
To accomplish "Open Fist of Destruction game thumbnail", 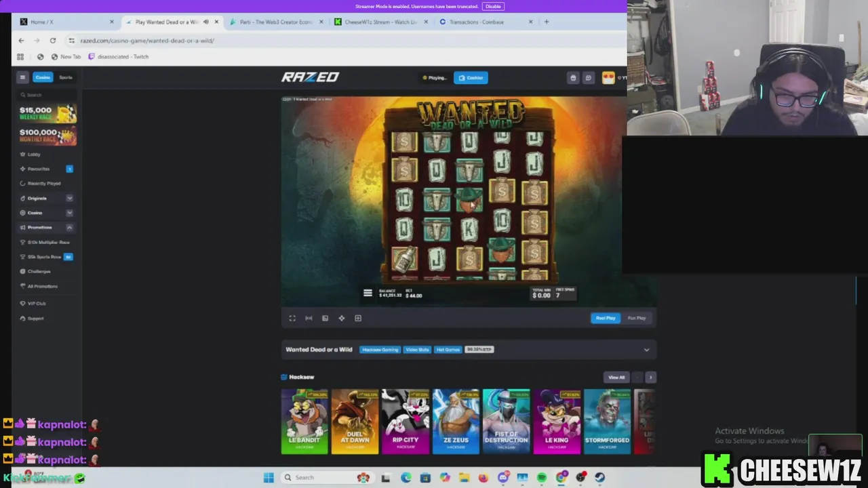I will (x=506, y=421).
